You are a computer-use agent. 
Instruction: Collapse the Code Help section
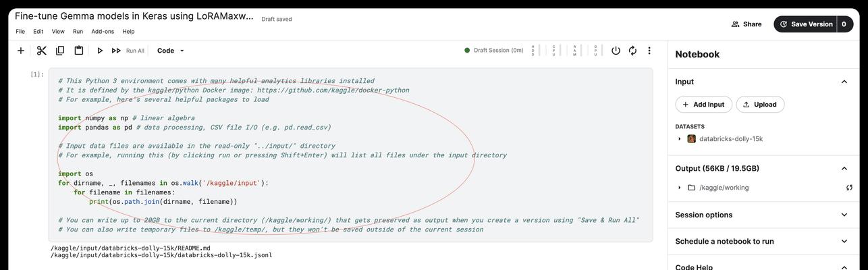pos(844,268)
